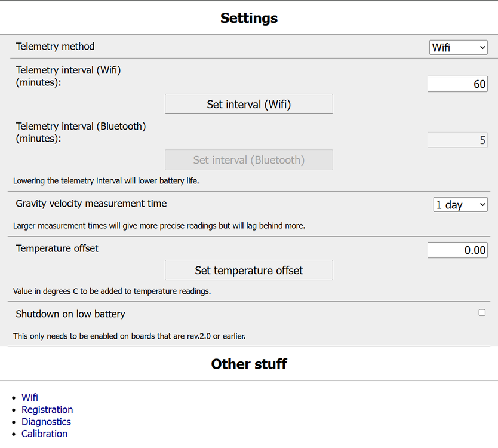Click the Gravity velocity measurement time label
This screenshot has width=498, height=448.
(x=91, y=204)
